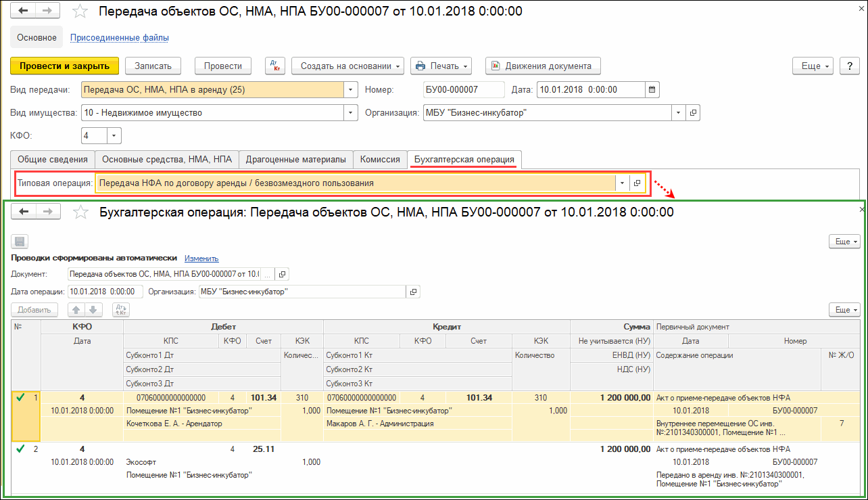
Task: Go back arrow in main document header
Action: coord(24,12)
